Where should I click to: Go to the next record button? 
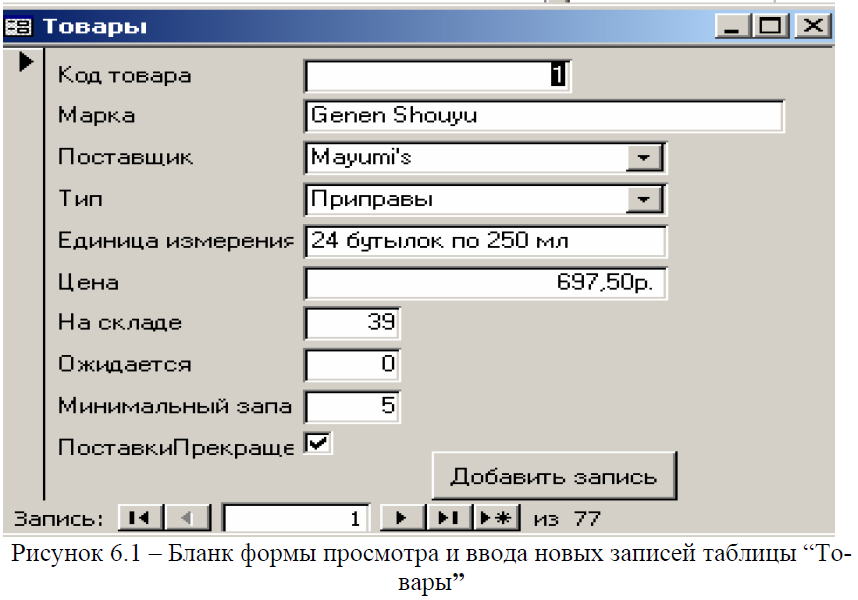click(x=402, y=517)
